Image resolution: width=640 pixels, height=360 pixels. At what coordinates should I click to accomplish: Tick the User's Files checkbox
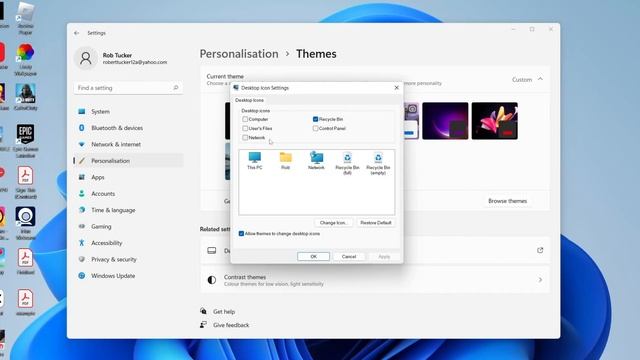coord(245,128)
